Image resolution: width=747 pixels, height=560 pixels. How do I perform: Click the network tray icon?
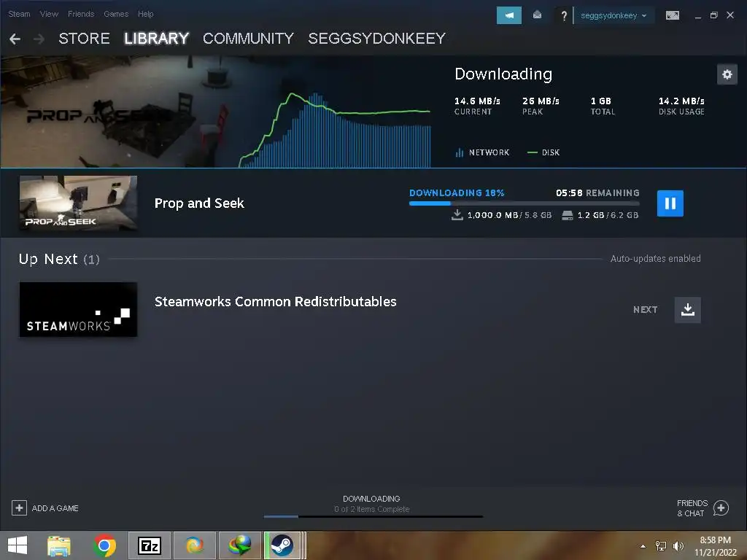tap(661, 546)
